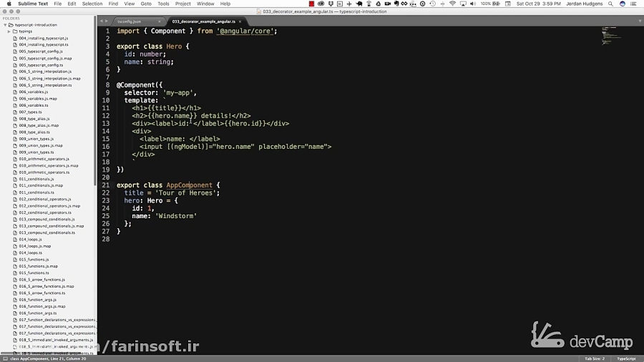Close the 033_decorator_example_angular.ts tab
This screenshot has height=362, width=644.
click(240, 21)
